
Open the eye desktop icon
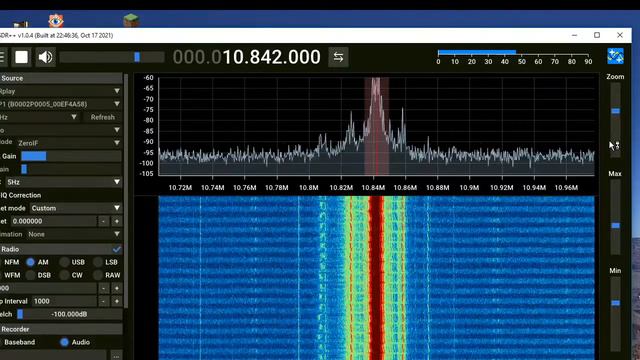[x=56, y=20]
